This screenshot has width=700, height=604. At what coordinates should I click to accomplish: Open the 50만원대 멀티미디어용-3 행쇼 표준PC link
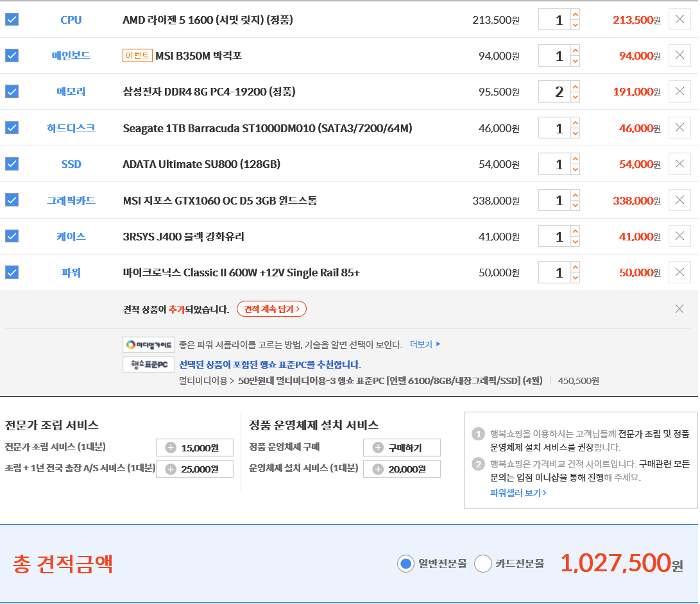pyautogui.click(x=390, y=380)
